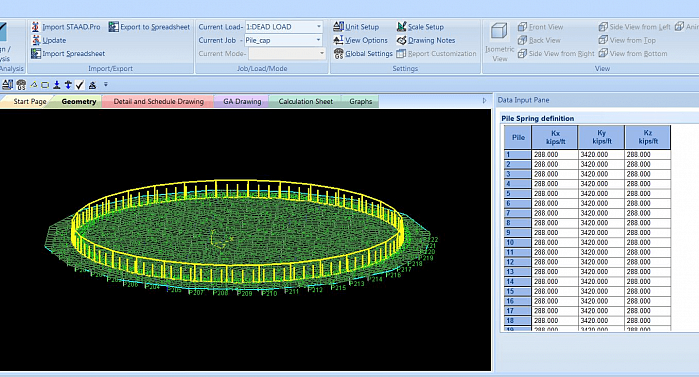Switch to Isometric View cube icon
This screenshot has width=699, height=377.
(x=499, y=32)
